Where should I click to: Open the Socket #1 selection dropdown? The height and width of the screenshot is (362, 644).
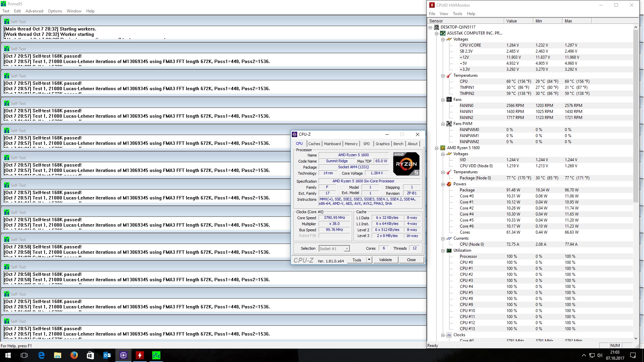tap(347, 249)
